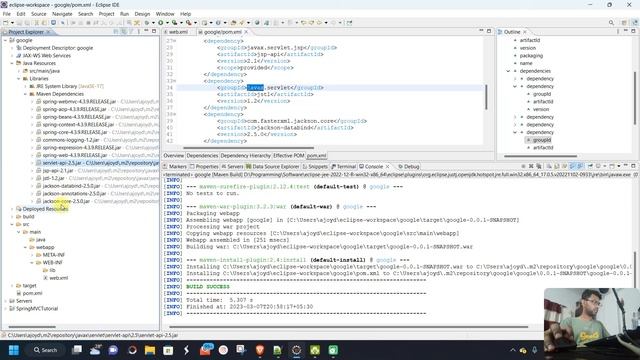Collapse All in Project Explorer toolbar
The image size is (640, 360).
click(116, 31)
